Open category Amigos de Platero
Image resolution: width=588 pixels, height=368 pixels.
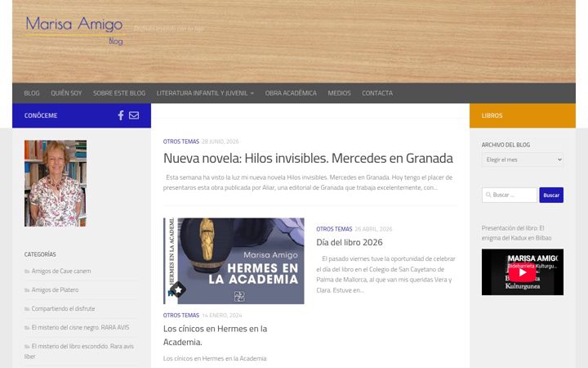(x=56, y=289)
